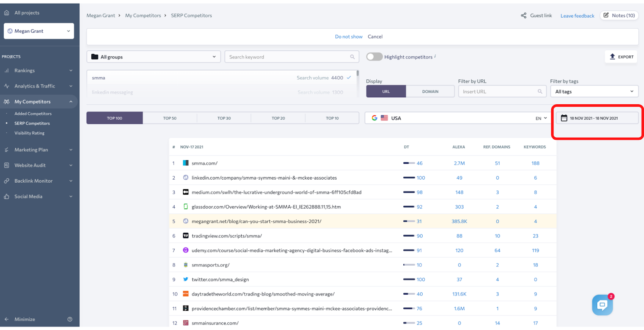Open the All groups dropdown
Viewport: 644px width, 330px height.
tap(154, 57)
